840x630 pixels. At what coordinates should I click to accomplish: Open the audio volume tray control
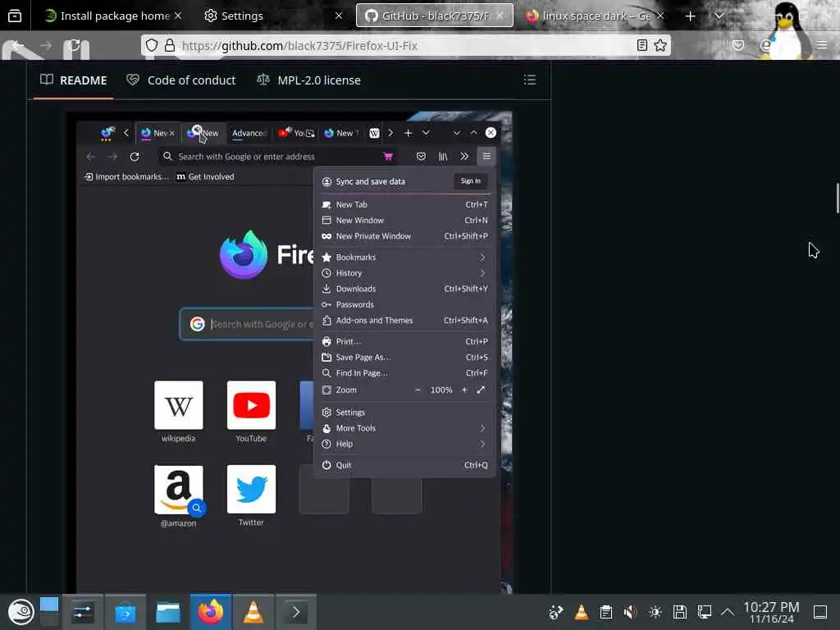click(x=631, y=612)
